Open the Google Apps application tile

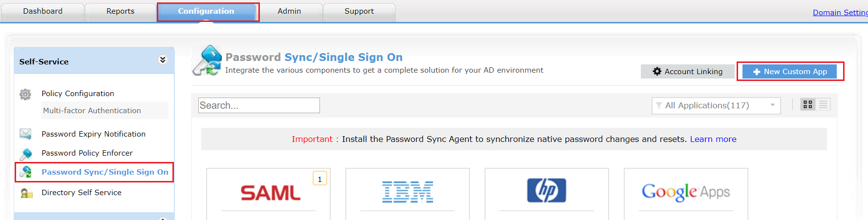point(686,192)
